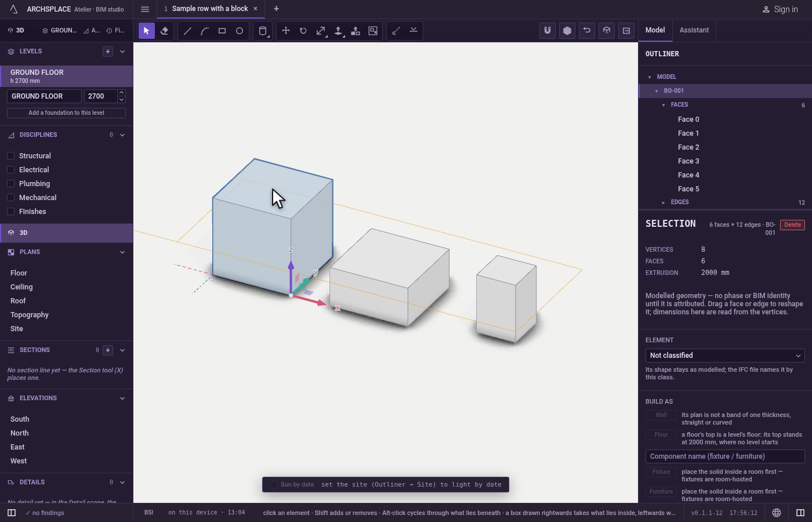Choose the Scale tool
812x522 pixels.
pos(321,31)
